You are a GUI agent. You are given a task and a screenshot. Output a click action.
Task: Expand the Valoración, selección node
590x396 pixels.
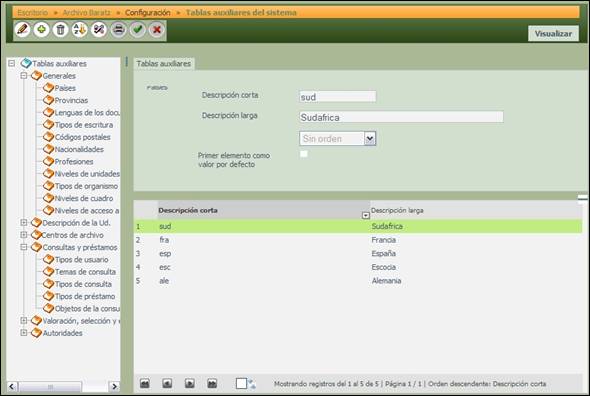pos(24,321)
